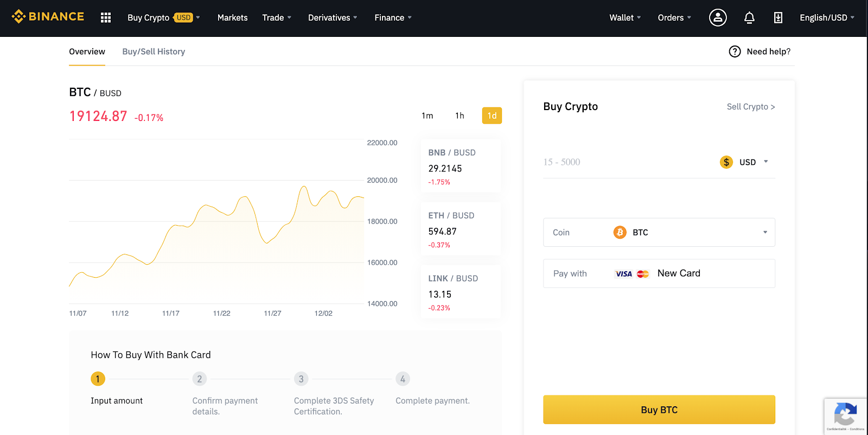Click step 4 circle in buying guide
The height and width of the screenshot is (435, 868).
pos(403,379)
